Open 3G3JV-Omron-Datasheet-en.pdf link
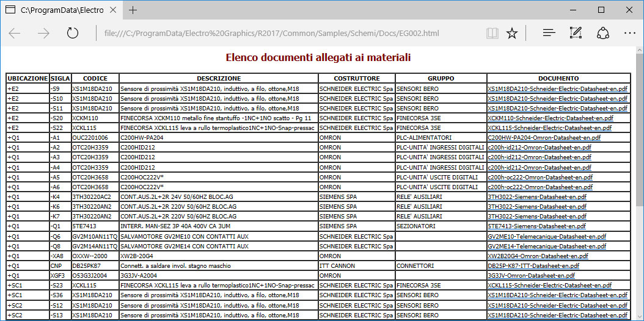644x321 pixels. click(x=531, y=275)
